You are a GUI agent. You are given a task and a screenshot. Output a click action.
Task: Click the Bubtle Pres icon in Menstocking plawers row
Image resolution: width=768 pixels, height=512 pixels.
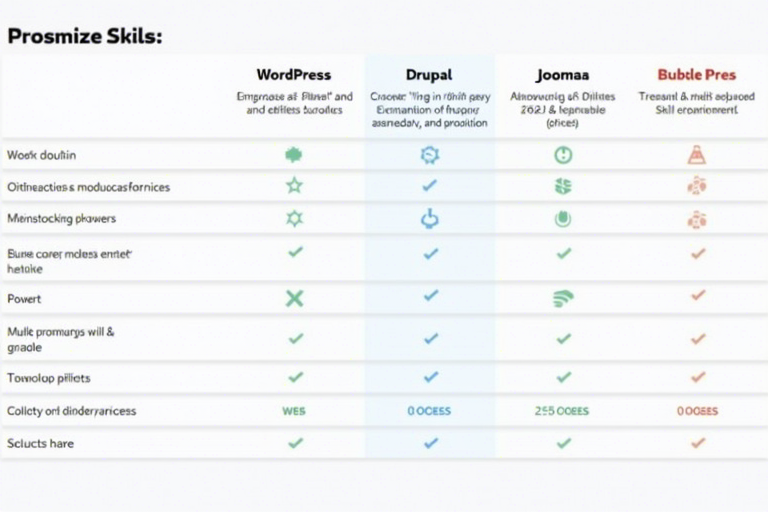pos(697,219)
